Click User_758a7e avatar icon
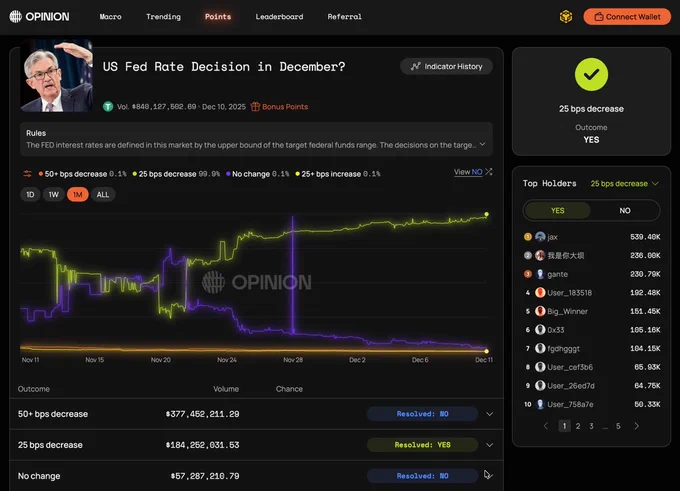 (540, 404)
